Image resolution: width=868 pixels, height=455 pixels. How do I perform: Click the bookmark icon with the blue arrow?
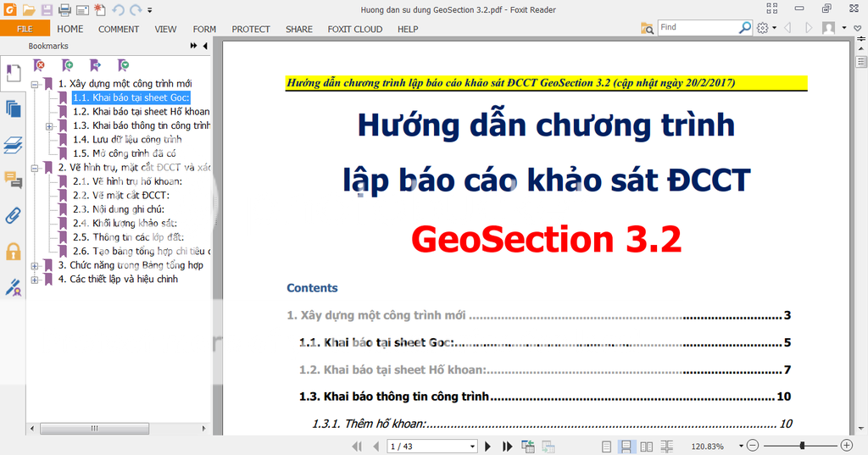(95, 65)
